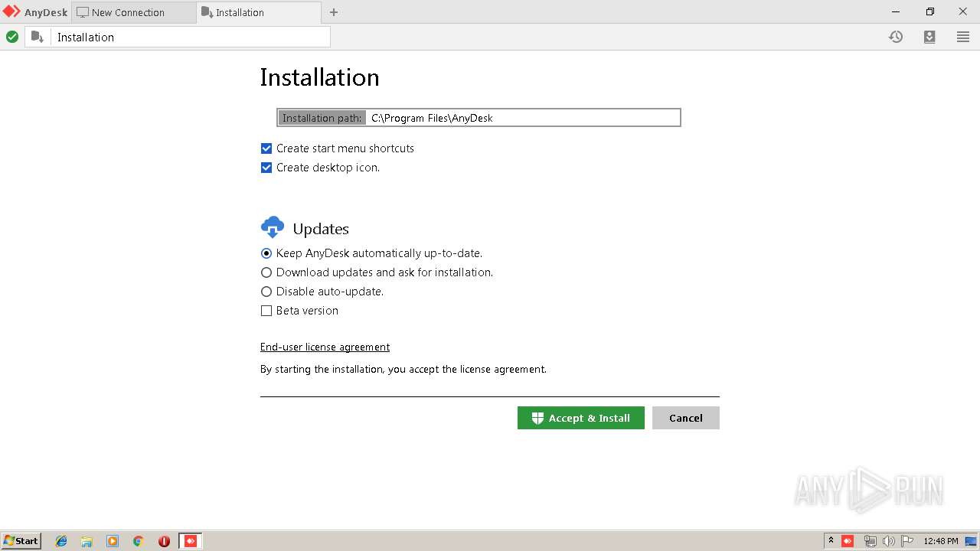Minimize the AnyDesk window
The width and height of the screenshot is (980, 551).
pyautogui.click(x=897, y=11)
